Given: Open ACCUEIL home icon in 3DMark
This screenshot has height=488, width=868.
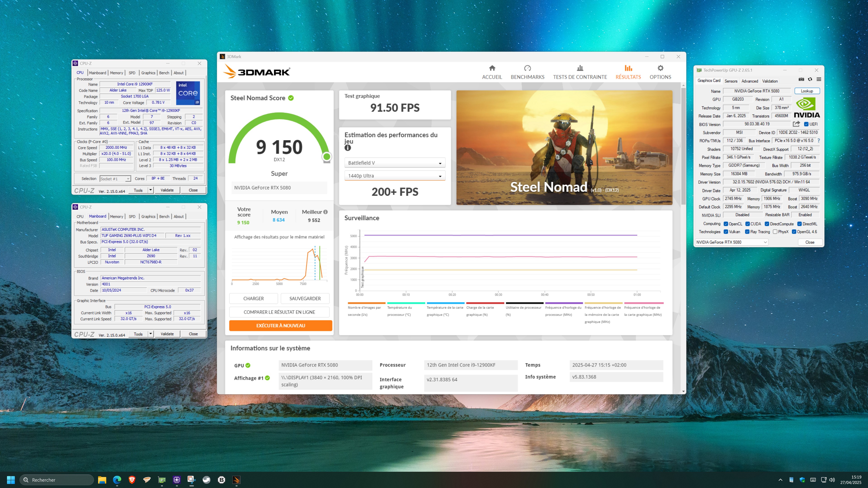Looking at the screenshot, I should click(492, 68).
